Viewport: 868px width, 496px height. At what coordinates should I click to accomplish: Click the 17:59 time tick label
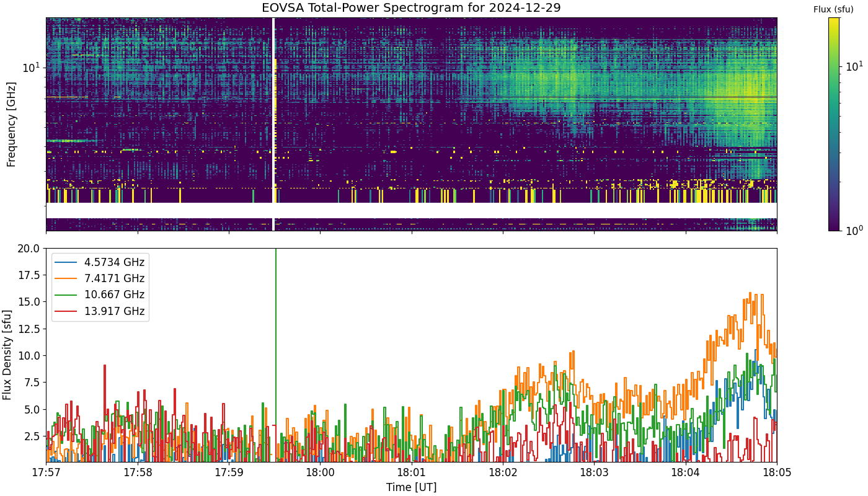pyautogui.click(x=229, y=472)
